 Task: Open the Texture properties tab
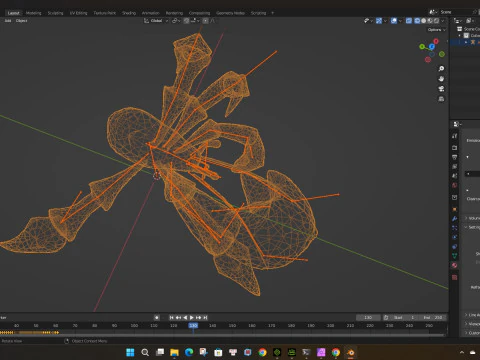[455, 277]
